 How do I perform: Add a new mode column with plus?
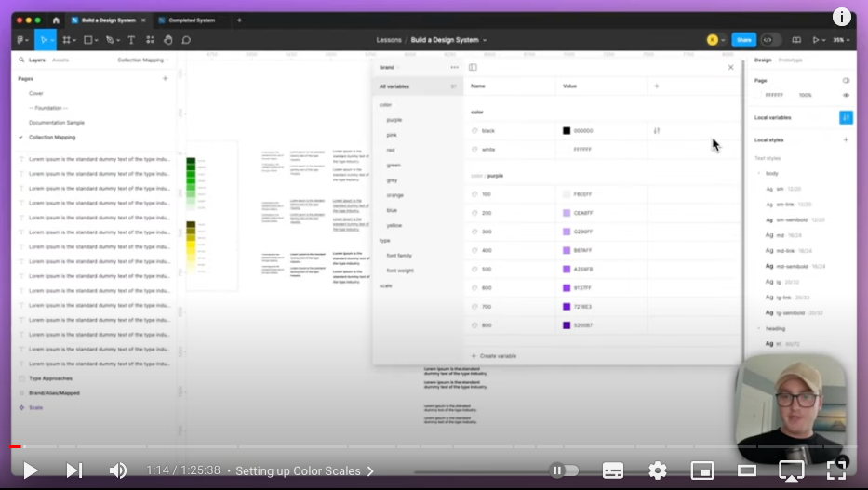pos(657,86)
